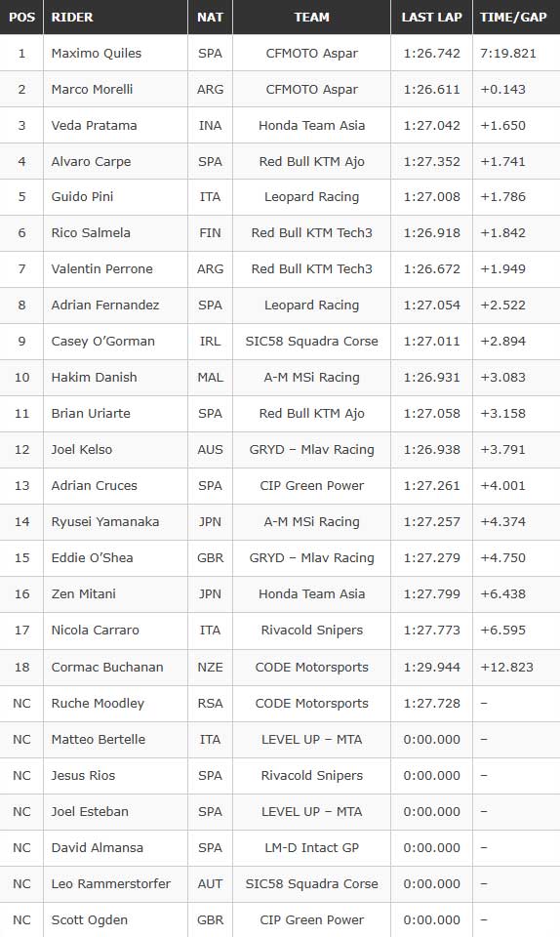Click the LAST LAP column header
Viewport: 560px width, 937px height.
[x=431, y=18]
